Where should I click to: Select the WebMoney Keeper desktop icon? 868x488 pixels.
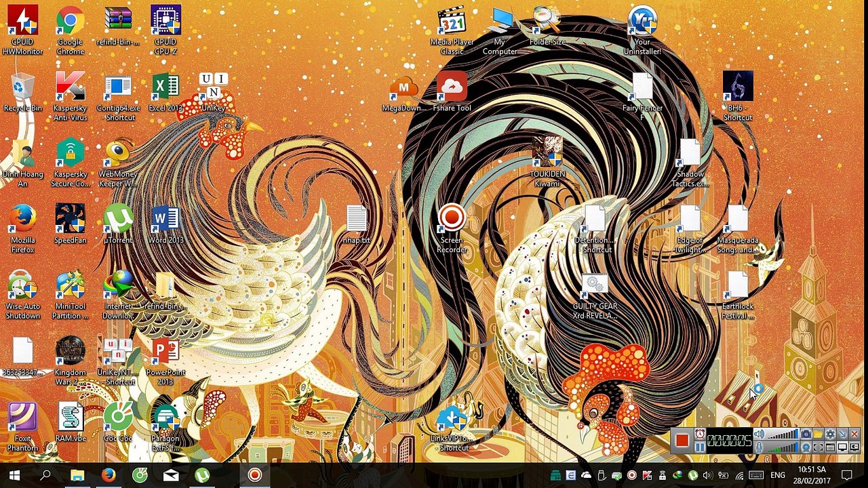pyautogui.click(x=118, y=163)
